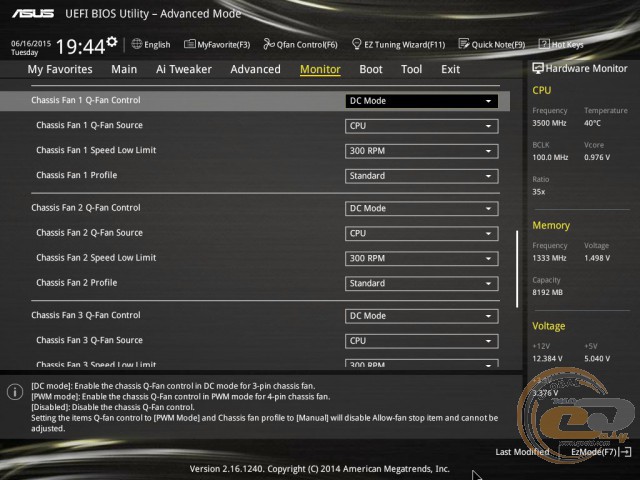Click the 19:44 clock display

pyautogui.click(x=80, y=46)
